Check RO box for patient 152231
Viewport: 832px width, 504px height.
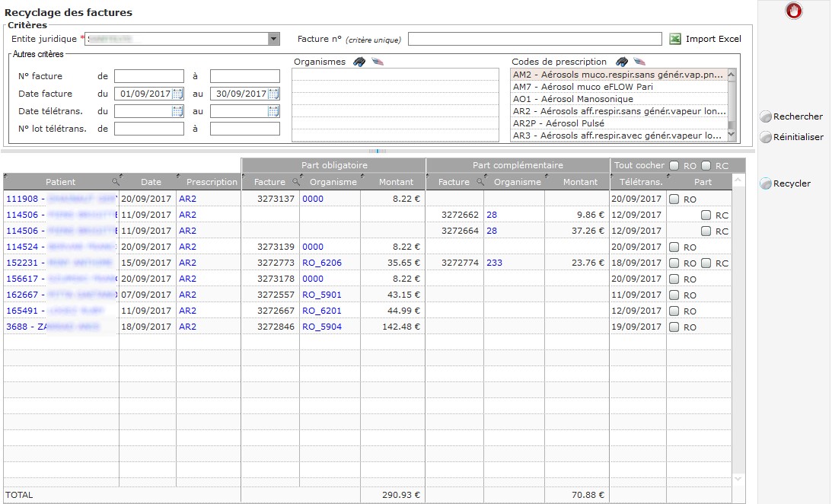(674, 263)
